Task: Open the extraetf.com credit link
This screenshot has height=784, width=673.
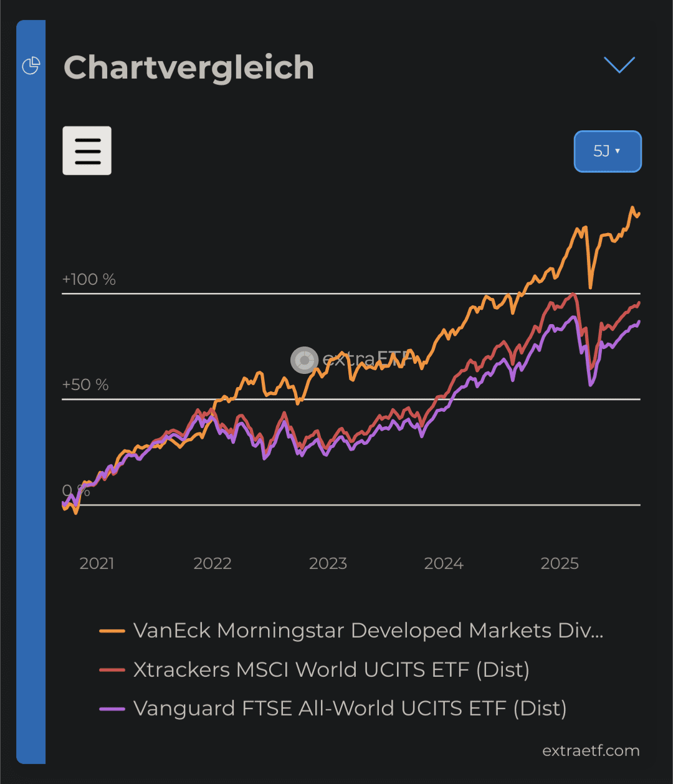Action: [x=591, y=751]
